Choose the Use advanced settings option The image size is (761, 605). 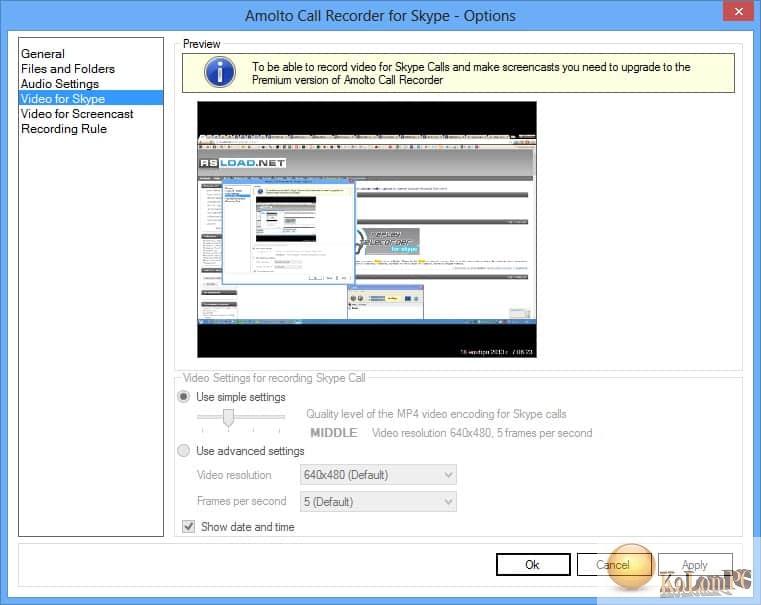point(183,451)
